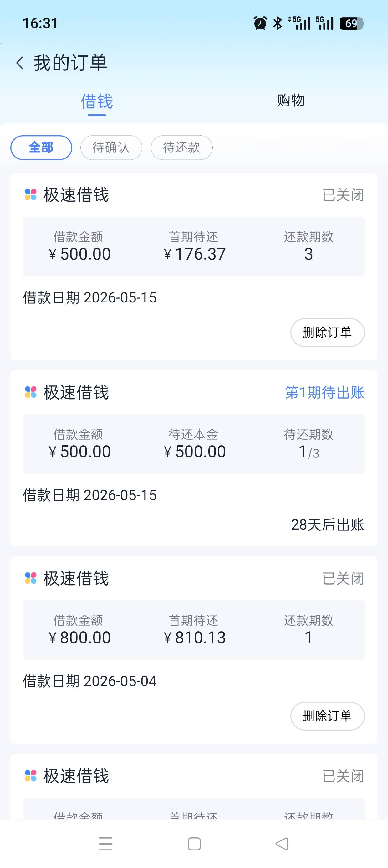Tap the colorful logo of first 极速借钱 order
388x868 pixels.
tap(31, 195)
